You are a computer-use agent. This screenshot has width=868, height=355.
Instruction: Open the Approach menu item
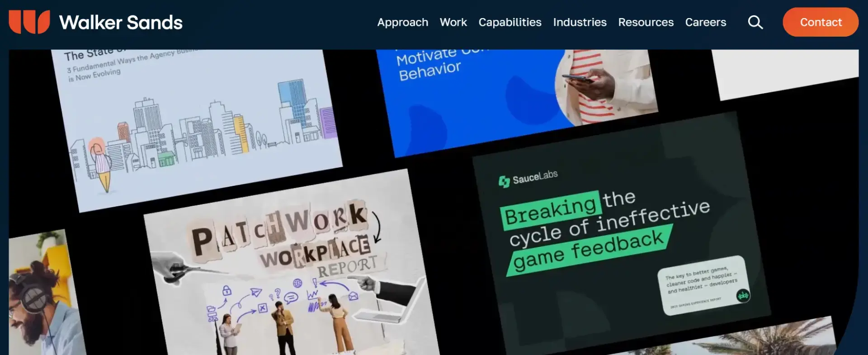pos(402,22)
